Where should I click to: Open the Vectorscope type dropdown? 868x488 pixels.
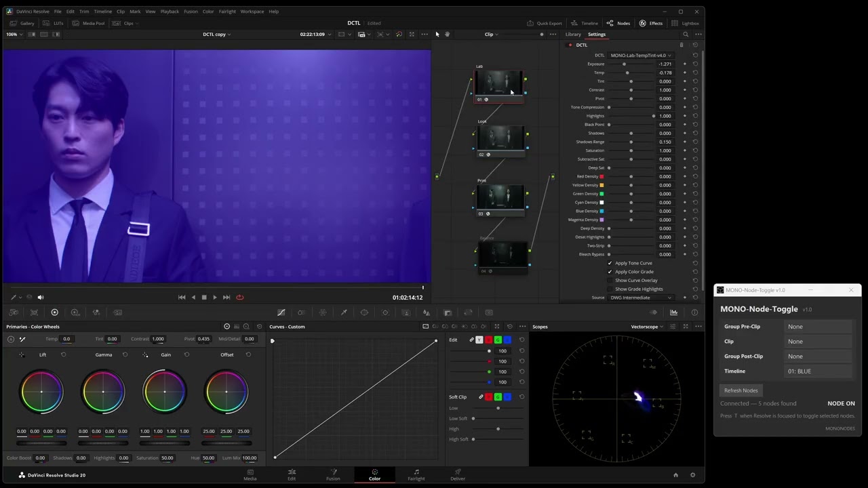pos(647,327)
